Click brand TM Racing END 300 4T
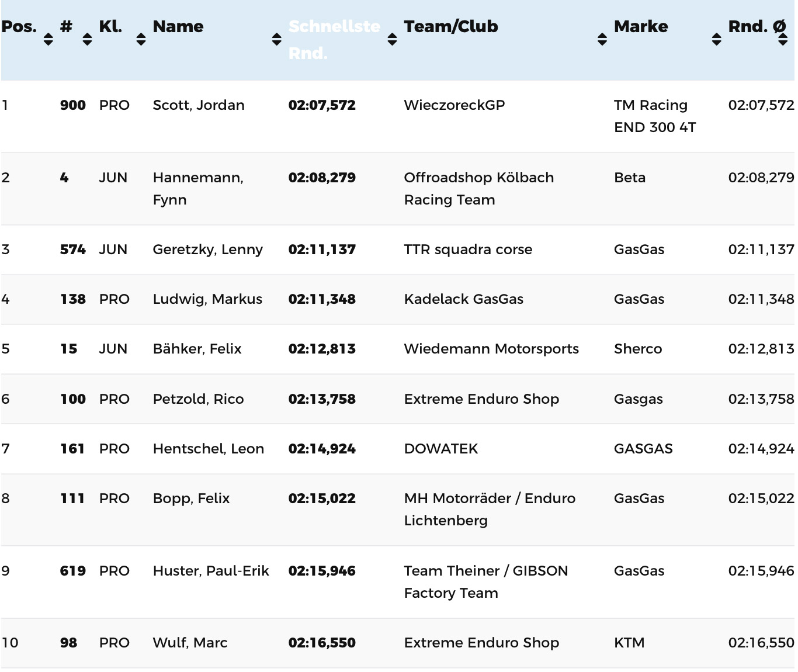The image size is (798, 672). tap(655, 116)
